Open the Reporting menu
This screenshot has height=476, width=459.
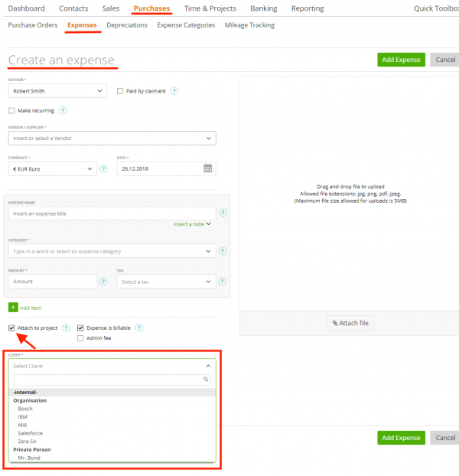[x=308, y=8]
